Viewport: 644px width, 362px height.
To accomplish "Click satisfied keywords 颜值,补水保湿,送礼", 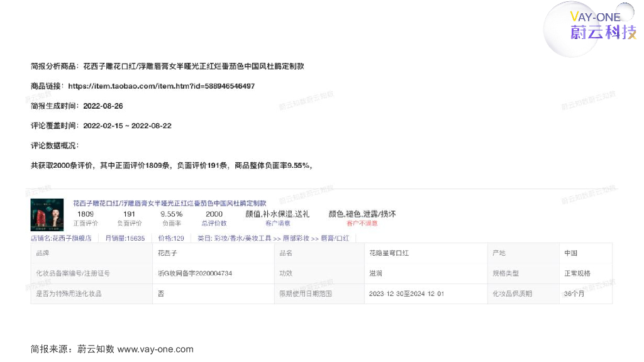I will click(277, 214).
